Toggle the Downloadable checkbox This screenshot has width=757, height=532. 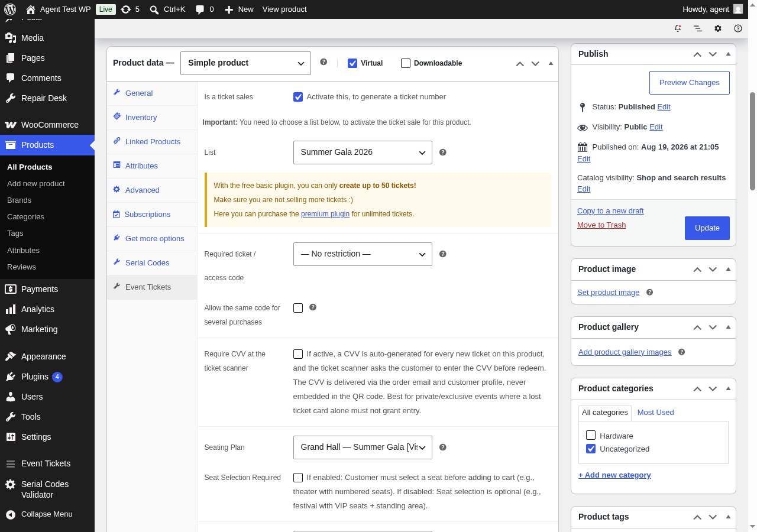[406, 63]
